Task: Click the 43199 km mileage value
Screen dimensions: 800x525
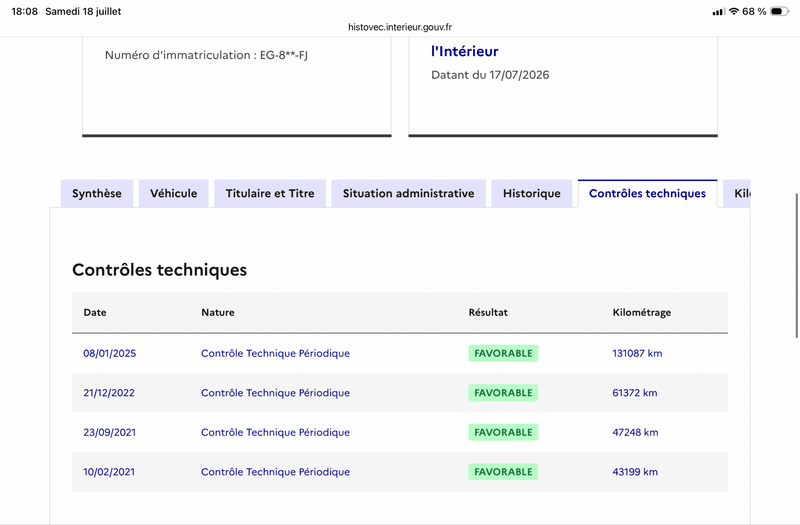Action: pos(635,472)
